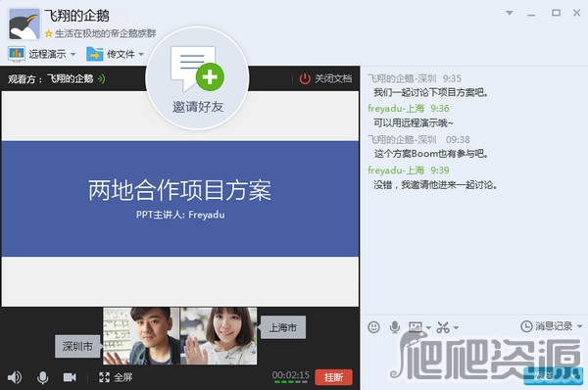
Task: Click the send picture icon
Action: [416, 327]
